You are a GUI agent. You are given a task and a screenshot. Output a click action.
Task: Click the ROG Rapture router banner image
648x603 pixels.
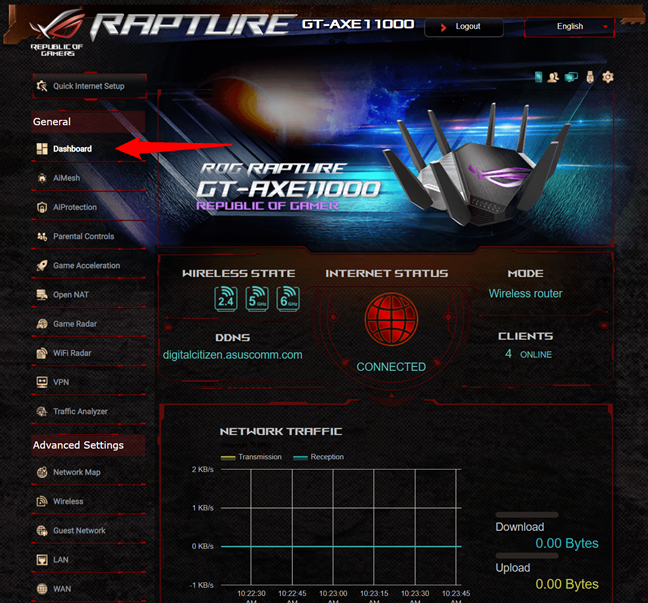point(386,167)
